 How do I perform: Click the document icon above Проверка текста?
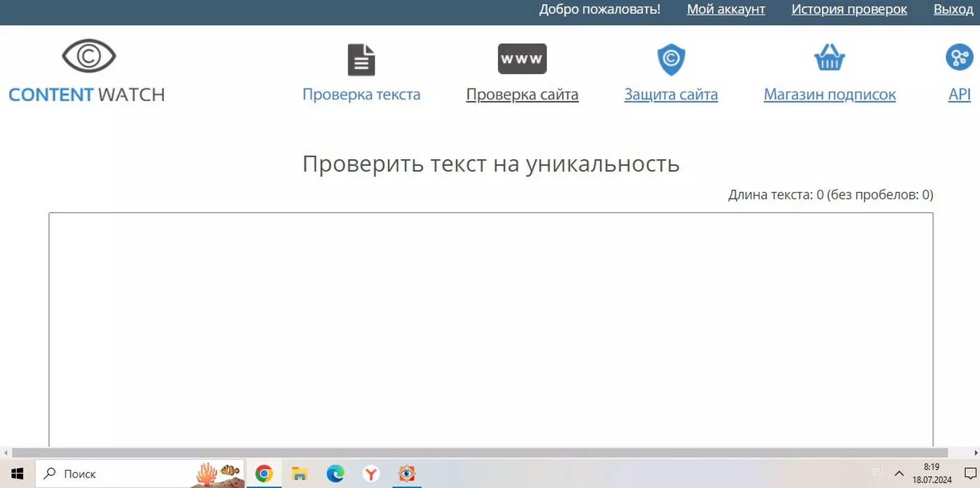tap(361, 60)
